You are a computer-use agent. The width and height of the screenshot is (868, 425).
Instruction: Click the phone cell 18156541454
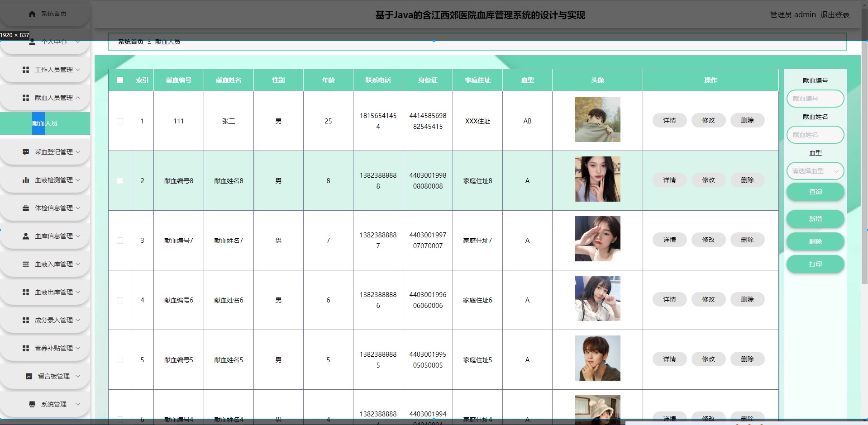378,121
